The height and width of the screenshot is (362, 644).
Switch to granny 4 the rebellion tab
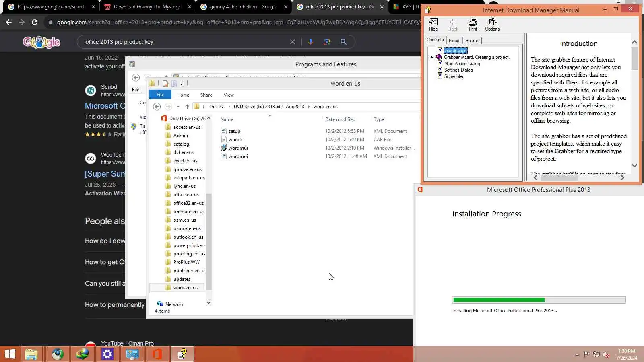click(x=244, y=7)
